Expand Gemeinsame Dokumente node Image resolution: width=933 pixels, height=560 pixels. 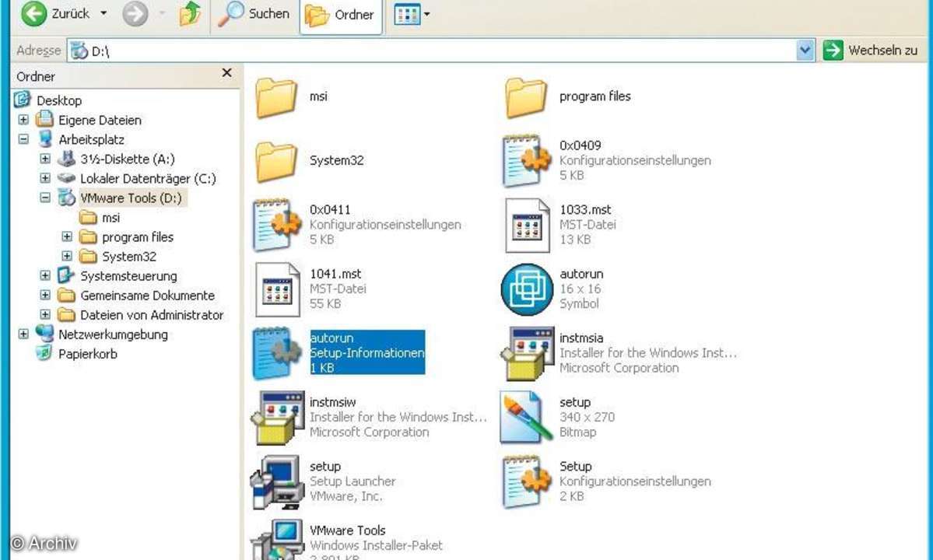coord(45,295)
